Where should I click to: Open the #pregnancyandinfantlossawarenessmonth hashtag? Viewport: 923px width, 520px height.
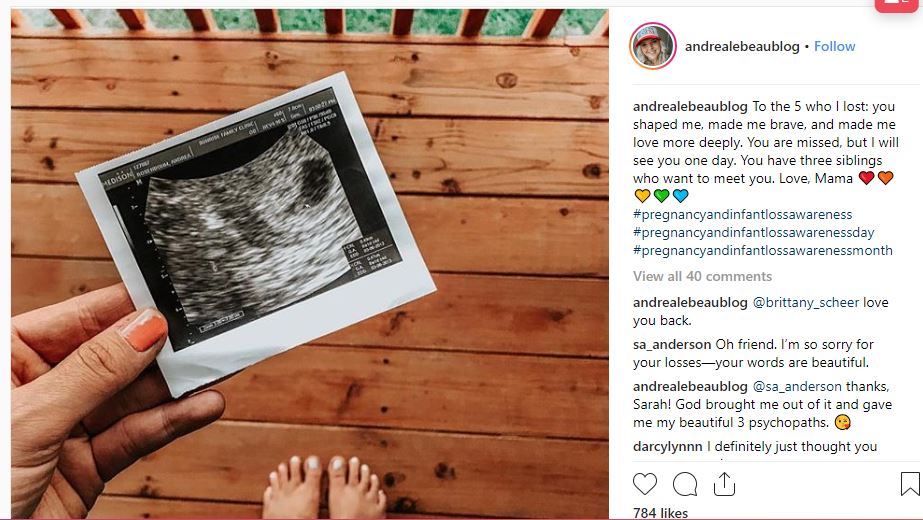762,250
